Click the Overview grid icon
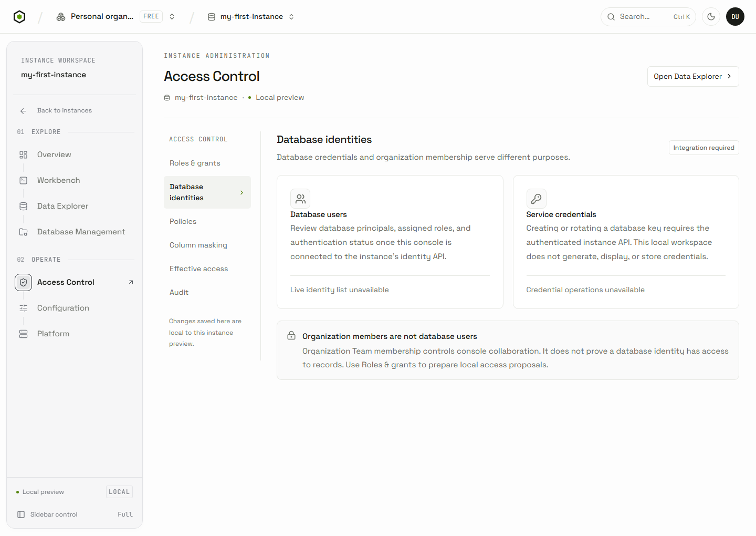Screen dimensions: 756x536 (x=23, y=154)
